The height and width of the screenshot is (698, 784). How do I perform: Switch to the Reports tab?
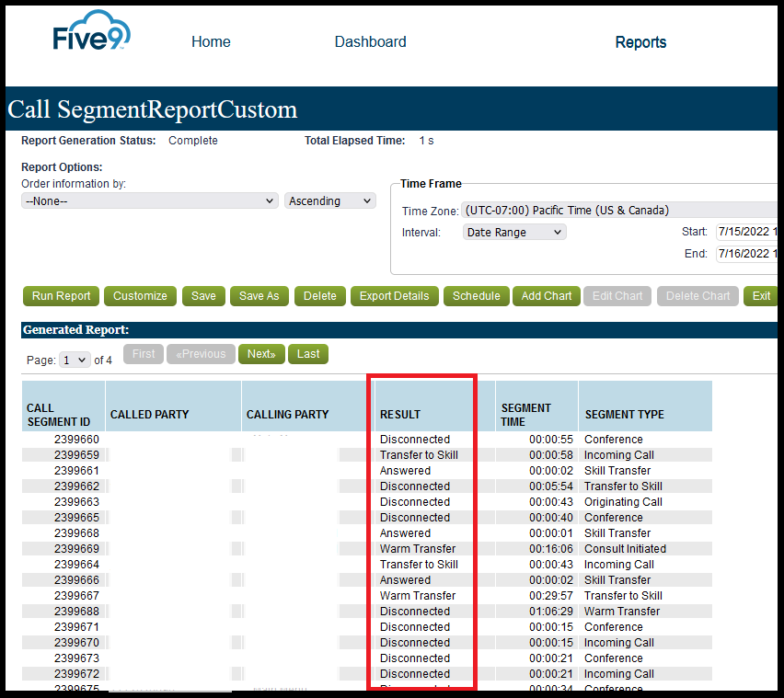[x=640, y=42]
